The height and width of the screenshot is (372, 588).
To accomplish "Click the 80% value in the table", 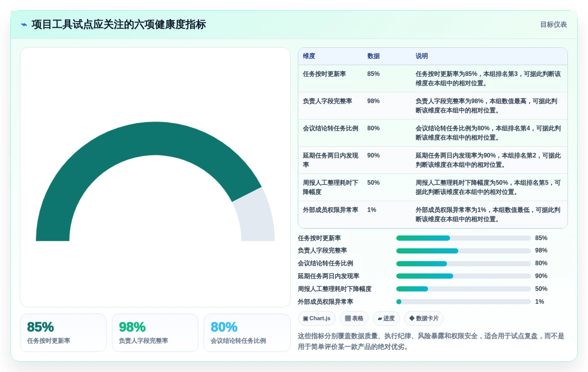I will coord(374,128).
